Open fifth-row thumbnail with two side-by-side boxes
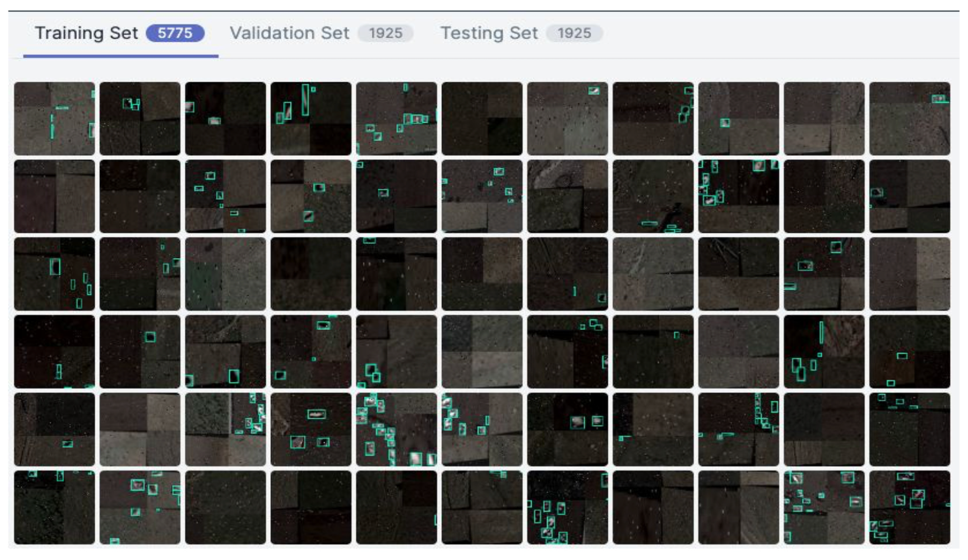Viewport: 968px width, 560px height. (567, 429)
